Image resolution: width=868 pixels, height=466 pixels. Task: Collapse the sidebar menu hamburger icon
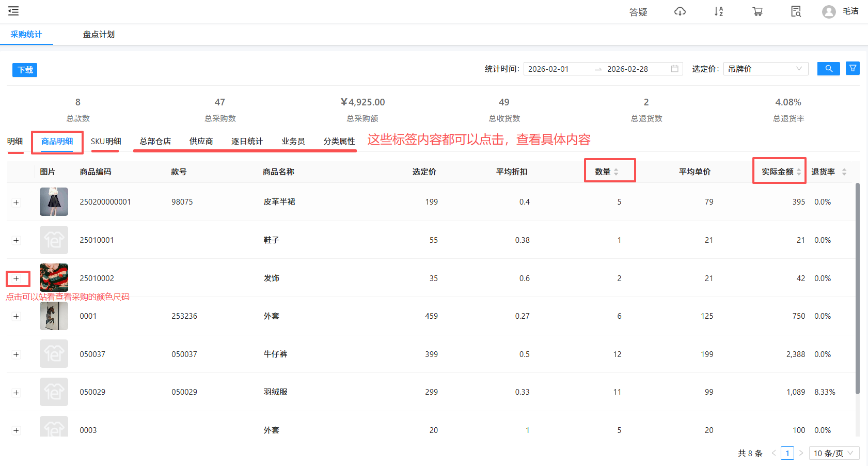coord(13,11)
